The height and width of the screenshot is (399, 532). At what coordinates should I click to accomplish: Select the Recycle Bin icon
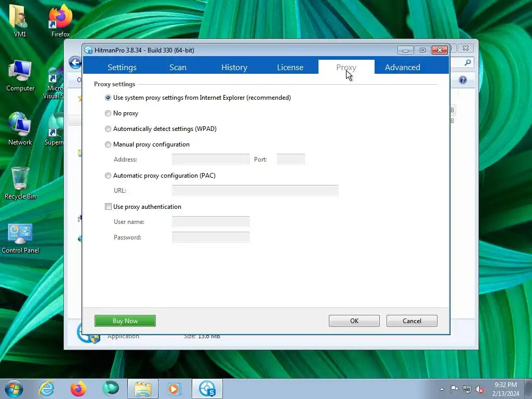[x=20, y=183]
